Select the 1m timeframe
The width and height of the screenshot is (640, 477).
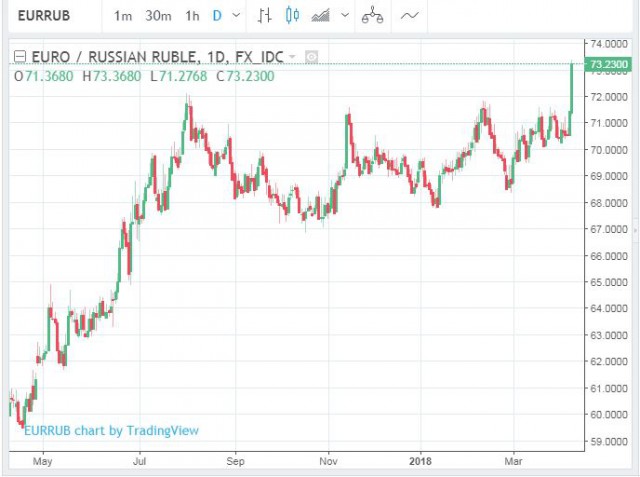[x=123, y=16]
